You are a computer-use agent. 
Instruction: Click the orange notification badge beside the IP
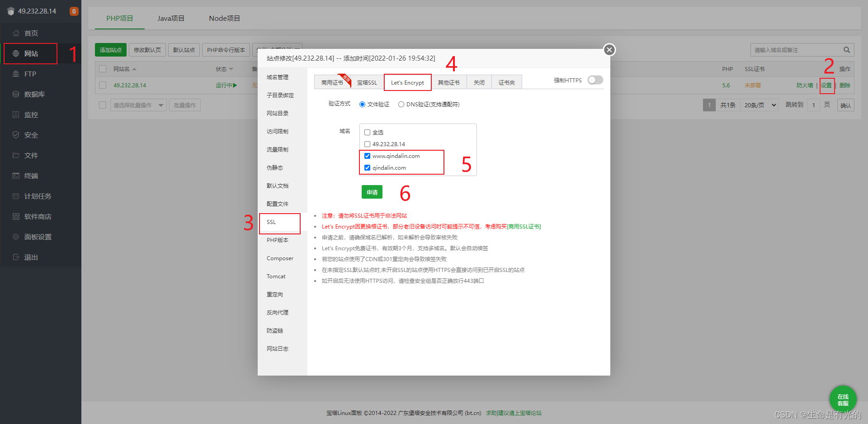coord(74,11)
